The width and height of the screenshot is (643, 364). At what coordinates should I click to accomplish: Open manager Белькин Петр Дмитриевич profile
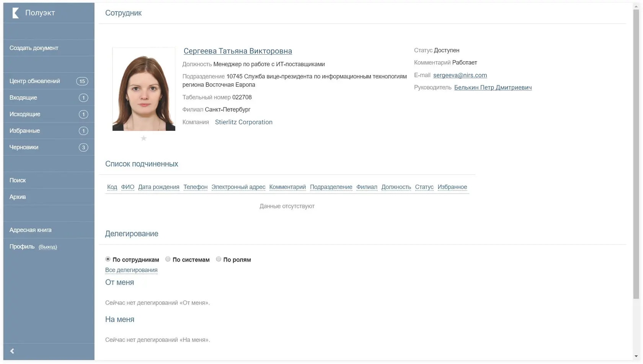coord(493,88)
